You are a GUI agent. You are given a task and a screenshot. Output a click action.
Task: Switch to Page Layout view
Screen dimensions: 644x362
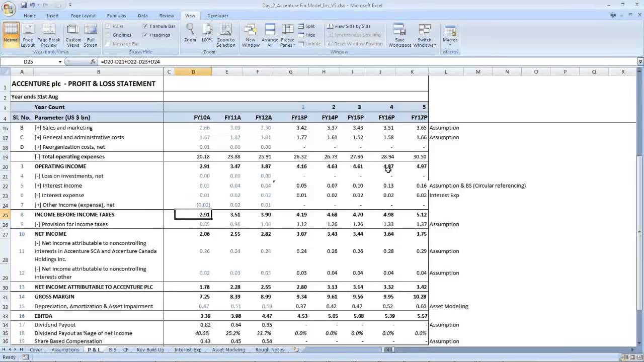pos(28,35)
